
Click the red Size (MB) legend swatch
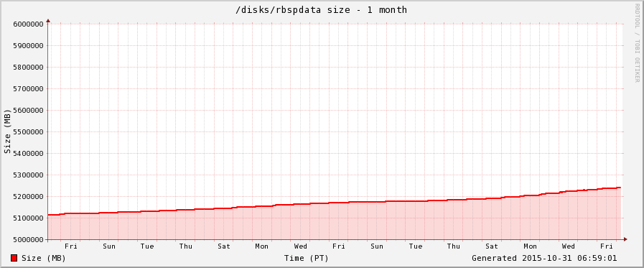pos(14,258)
